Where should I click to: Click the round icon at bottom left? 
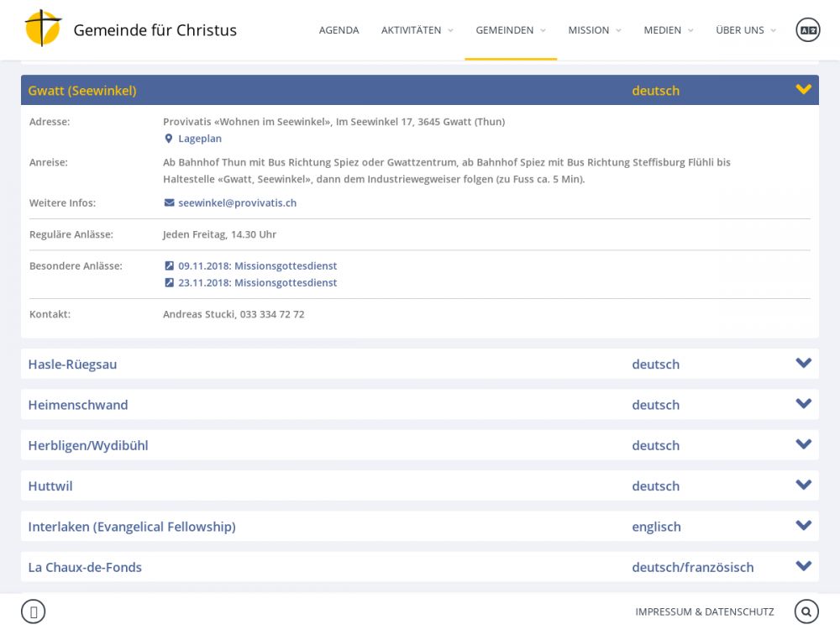[33, 612]
